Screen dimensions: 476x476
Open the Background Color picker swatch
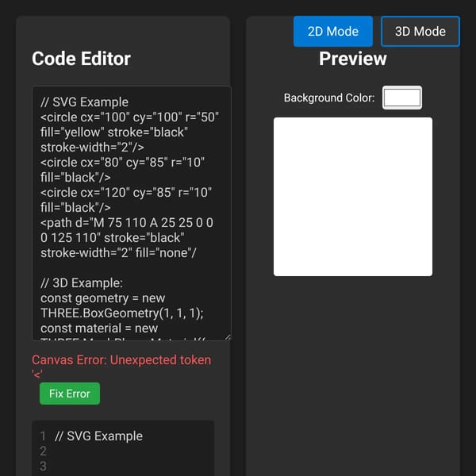[x=402, y=98]
